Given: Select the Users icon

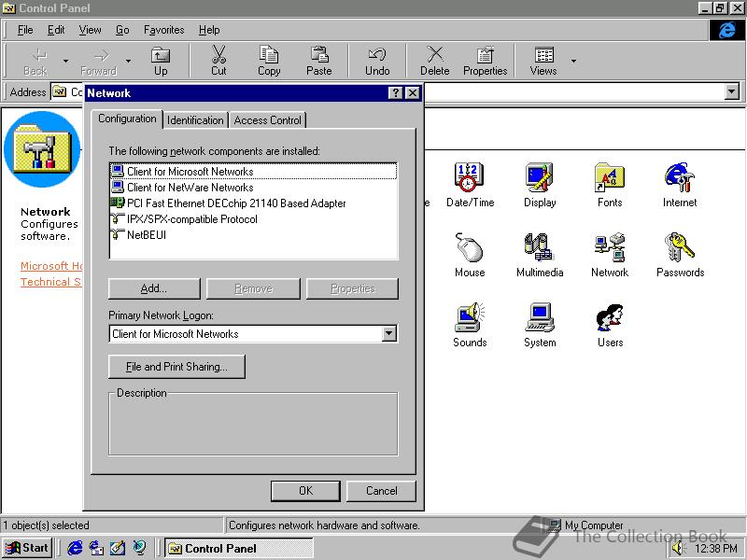Looking at the screenshot, I should (610, 325).
